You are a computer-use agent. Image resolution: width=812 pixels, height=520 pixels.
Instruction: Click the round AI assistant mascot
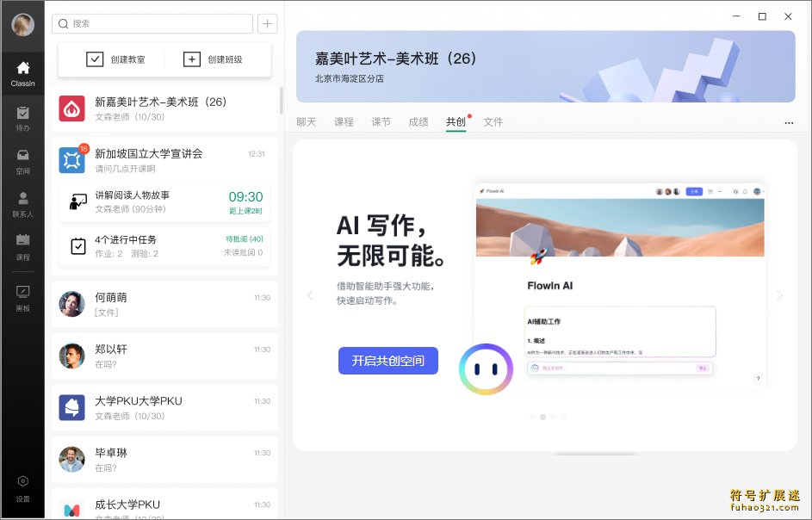[x=486, y=369]
